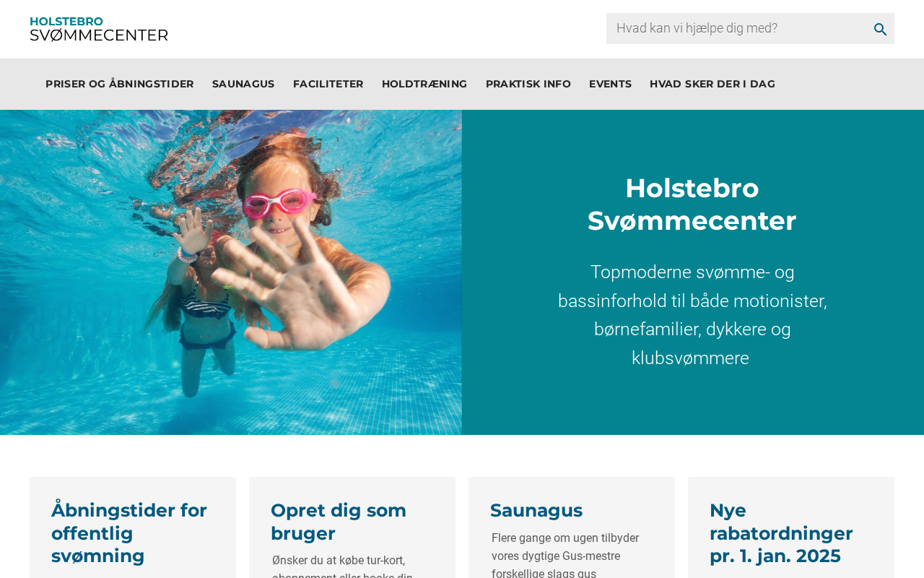
Task: Go to Faciliteter section
Action: pyautogui.click(x=328, y=84)
